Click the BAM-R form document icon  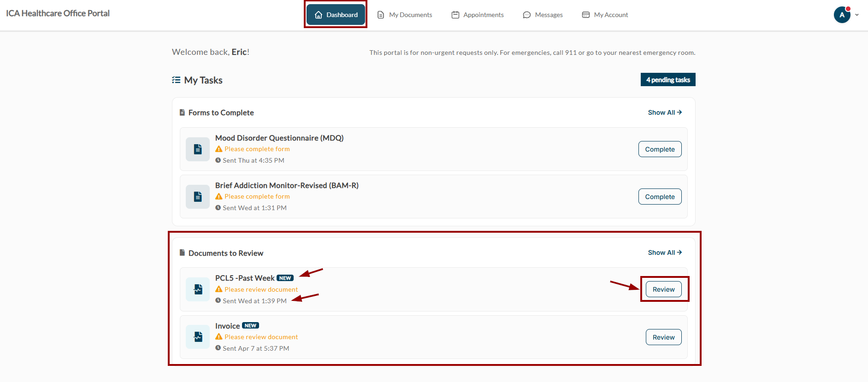point(198,197)
